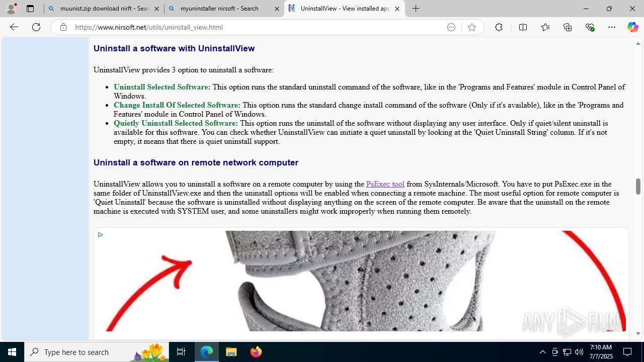Open Settings and more menu
The width and height of the screenshot is (644, 362).
pos(612,27)
